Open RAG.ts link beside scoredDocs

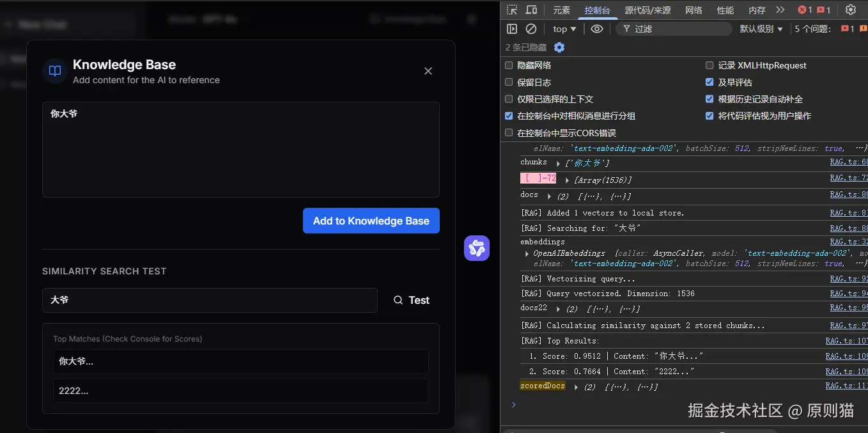pyautogui.click(x=846, y=386)
